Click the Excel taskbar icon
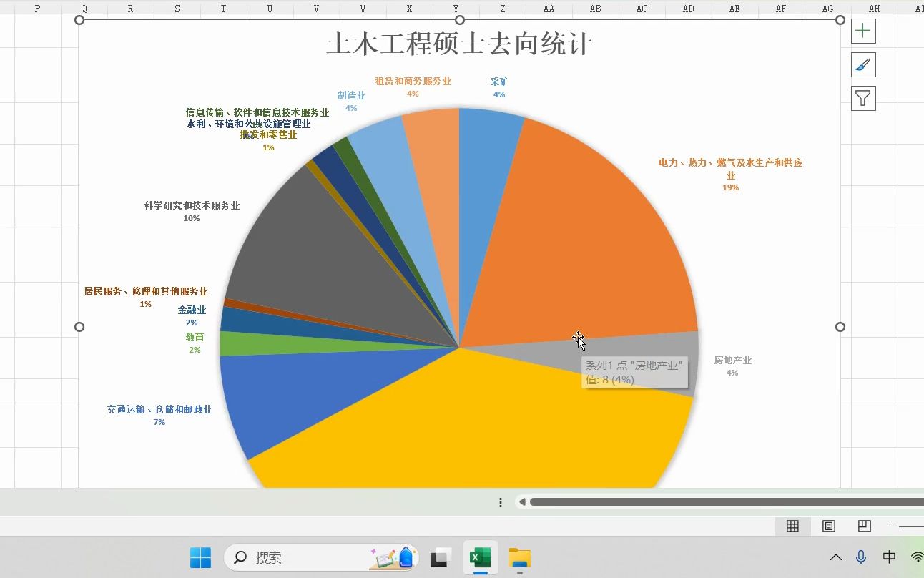This screenshot has height=578, width=924. (x=480, y=557)
